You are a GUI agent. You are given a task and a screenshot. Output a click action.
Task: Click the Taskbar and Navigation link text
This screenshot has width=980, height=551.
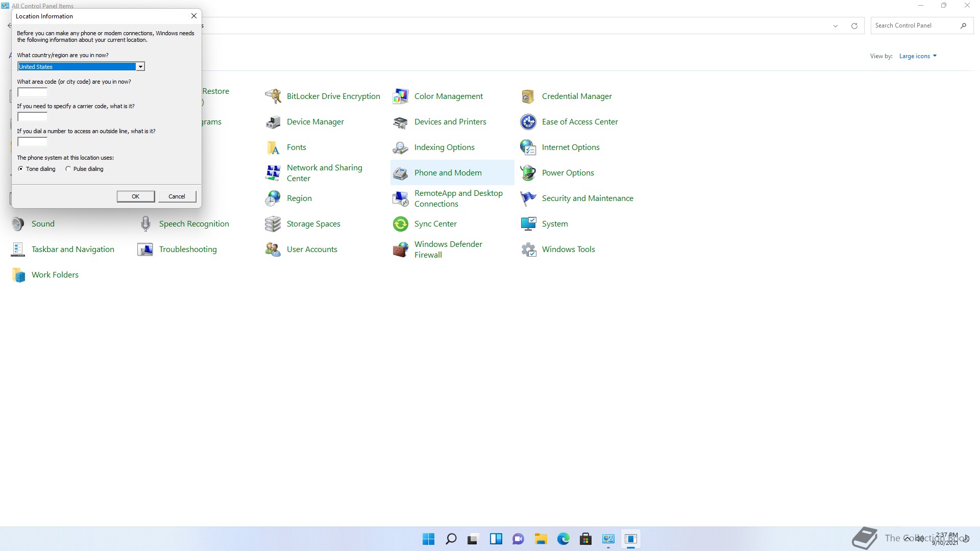tap(73, 249)
